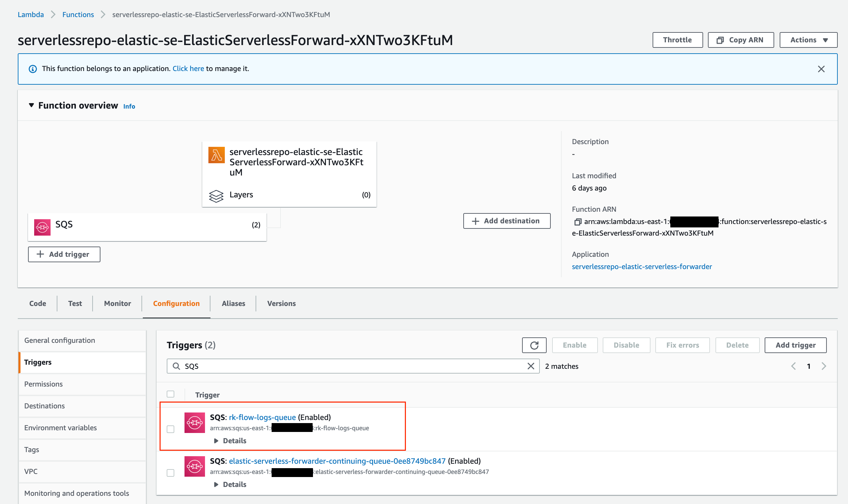Open Destinations in the side menu

click(x=82, y=406)
